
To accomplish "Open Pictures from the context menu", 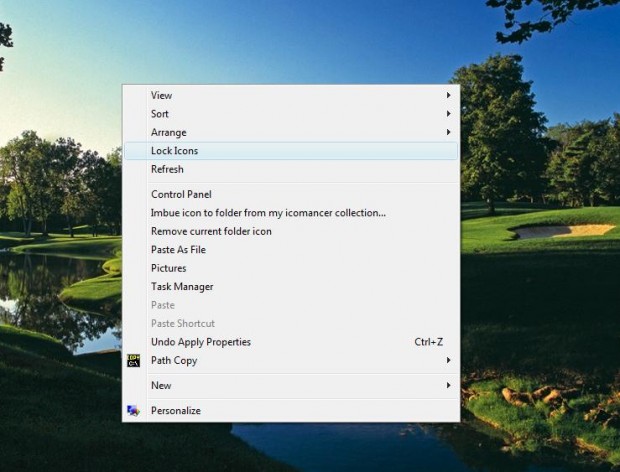I will [168, 268].
